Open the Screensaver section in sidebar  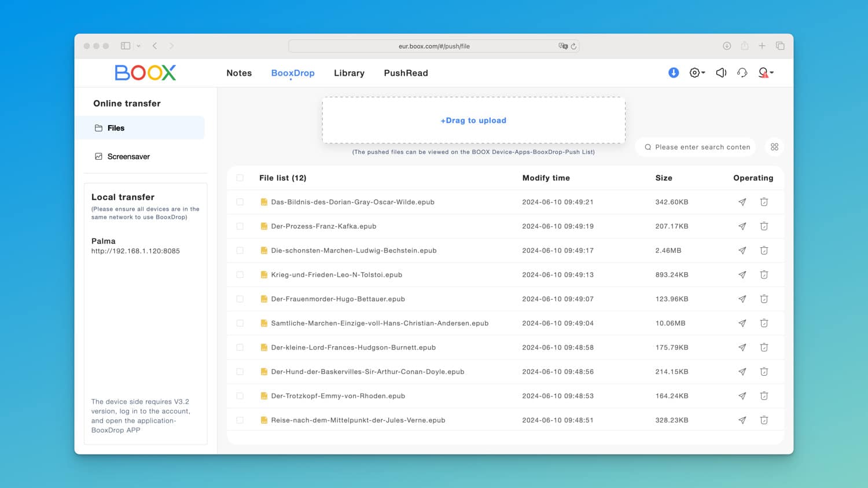tap(128, 156)
